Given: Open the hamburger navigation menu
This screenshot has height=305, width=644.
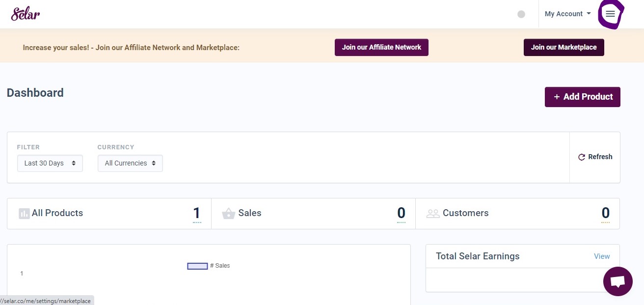Looking at the screenshot, I should pyautogui.click(x=610, y=14).
